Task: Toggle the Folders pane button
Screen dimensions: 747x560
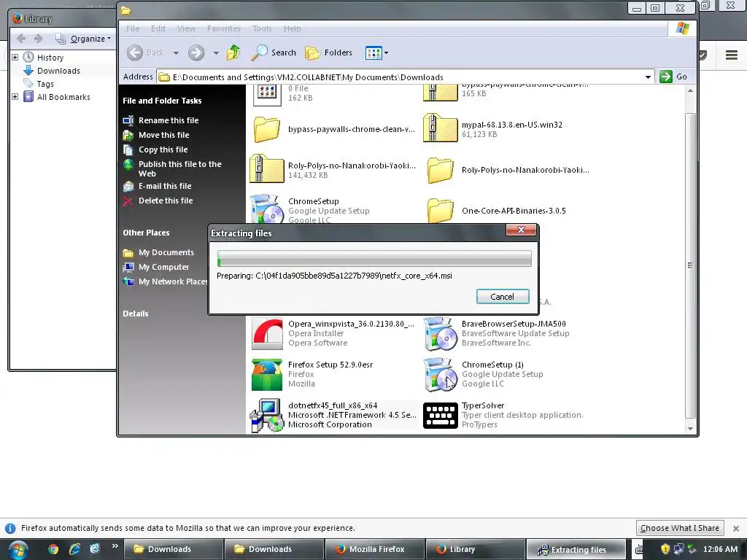Action: point(329,52)
